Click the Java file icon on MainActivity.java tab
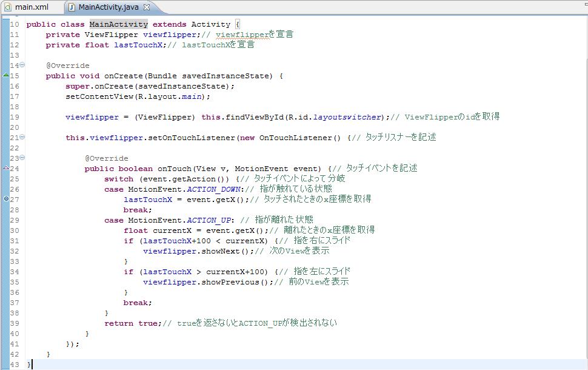This screenshot has width=588, height=370. 72,7
